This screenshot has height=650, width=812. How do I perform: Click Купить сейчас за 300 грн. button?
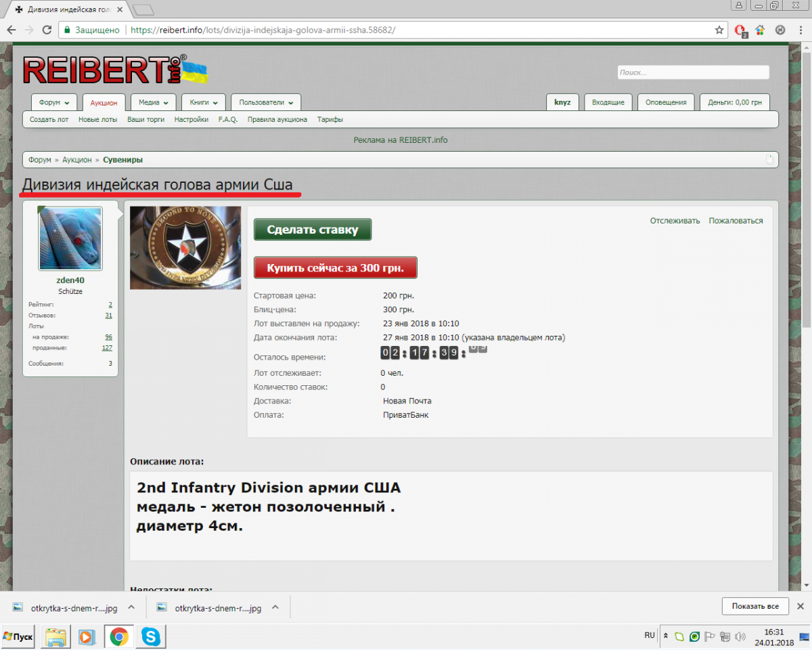coord(336,267)
